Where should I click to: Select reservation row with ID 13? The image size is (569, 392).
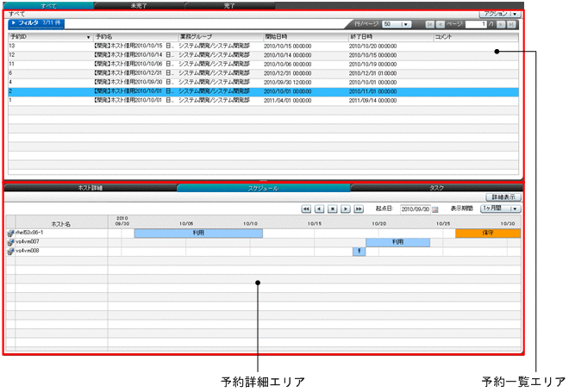tap(264, 46)
